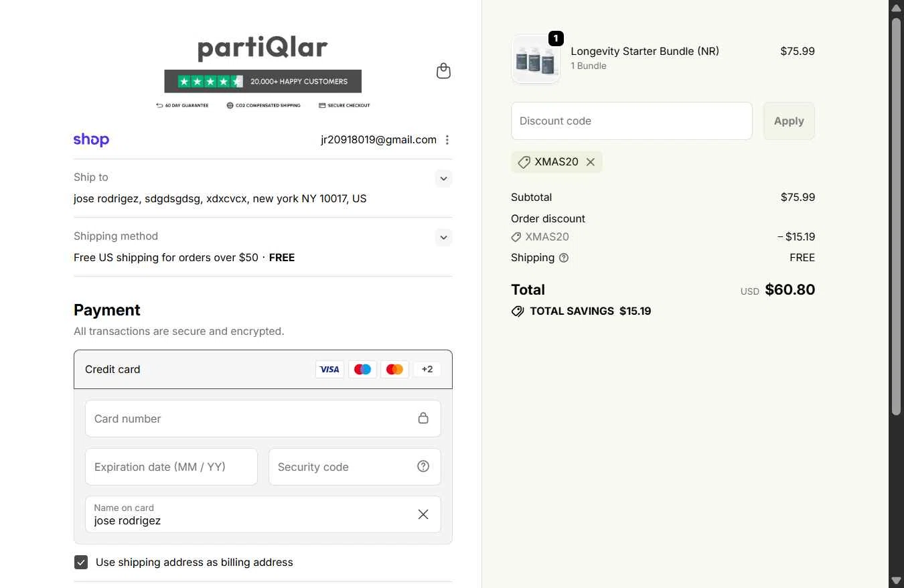Image resolution: width=904 pixels, height=588 pixels.
Task: Click the 60 Day Guarantee badge
Action: (x=182, y=105)
